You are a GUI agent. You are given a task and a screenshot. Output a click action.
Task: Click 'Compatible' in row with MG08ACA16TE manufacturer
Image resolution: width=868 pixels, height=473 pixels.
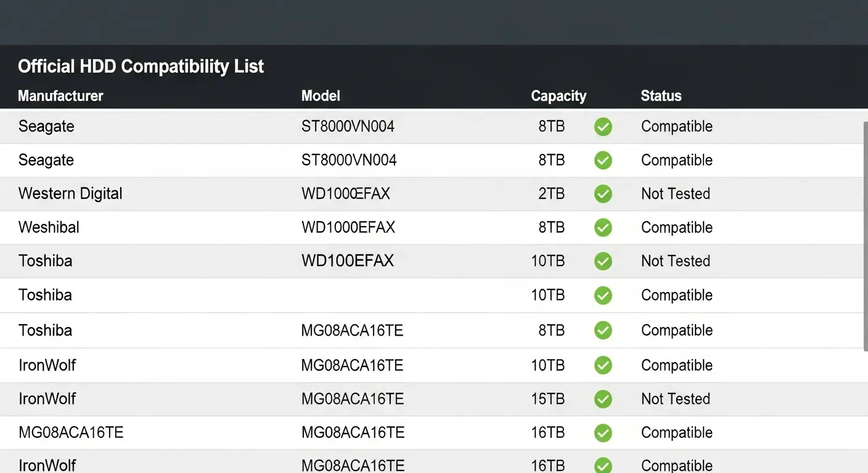(677, 433)
